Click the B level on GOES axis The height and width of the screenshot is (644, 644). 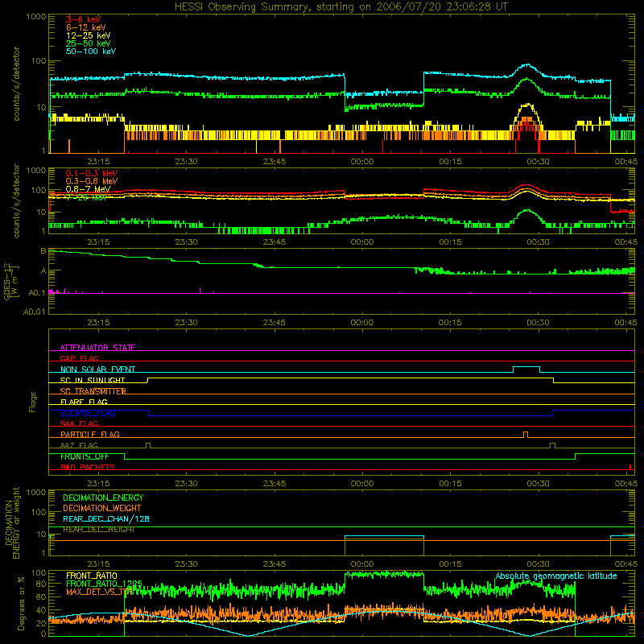click(x=43, y=251)
